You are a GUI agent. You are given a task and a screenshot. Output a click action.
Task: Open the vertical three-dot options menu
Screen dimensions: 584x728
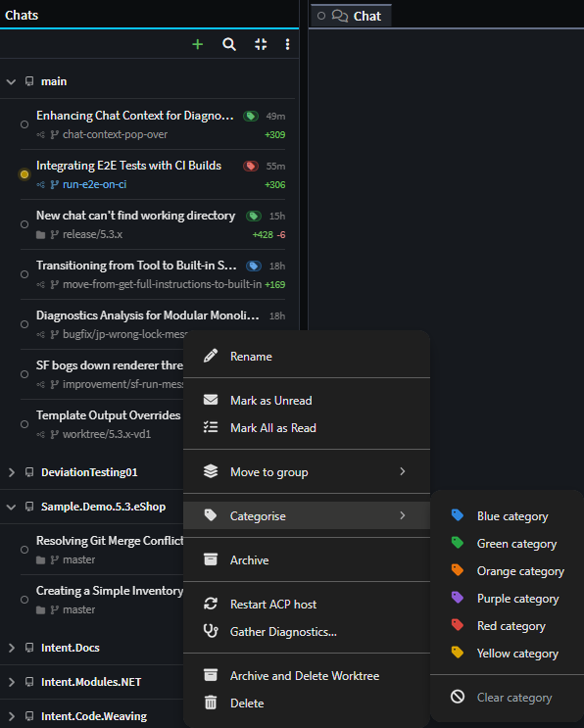point(287,44)
